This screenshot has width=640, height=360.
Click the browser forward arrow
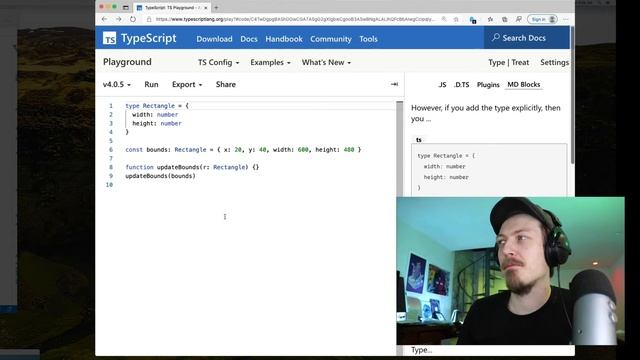[118, 19]
